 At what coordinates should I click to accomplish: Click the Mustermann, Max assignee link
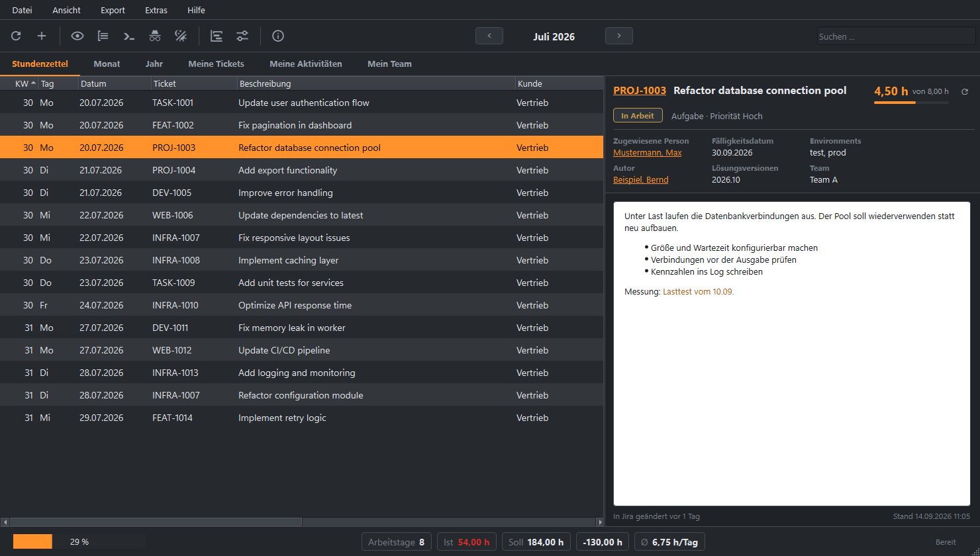[x=648, y=153]
